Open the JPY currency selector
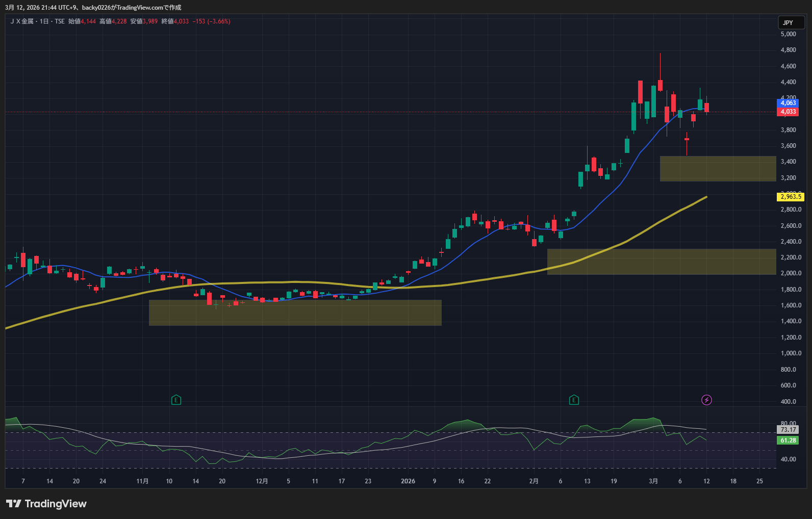Image resolution: width=812 pixels, height=519 pixels. click(790, 22)
